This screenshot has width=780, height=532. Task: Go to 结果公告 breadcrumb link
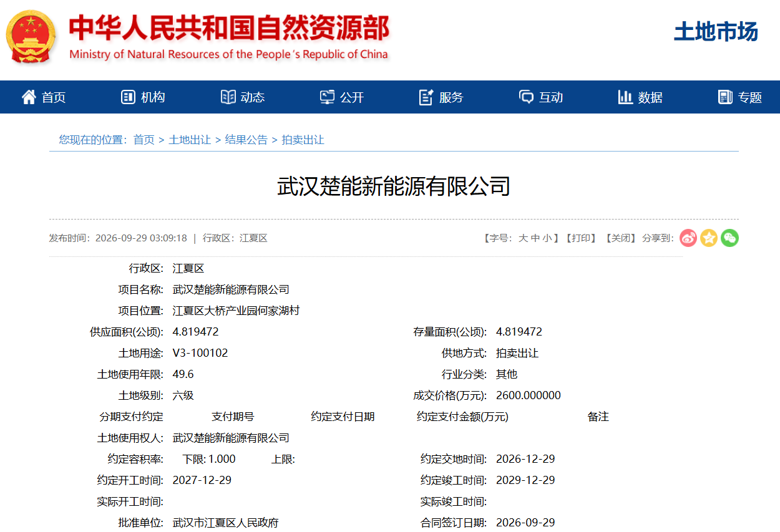pos(246,140)
